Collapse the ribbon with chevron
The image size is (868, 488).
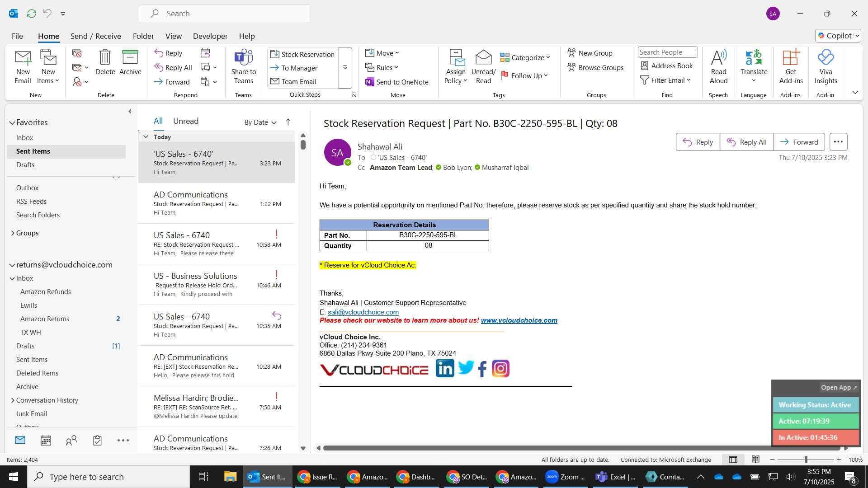(x=855, y=93)
